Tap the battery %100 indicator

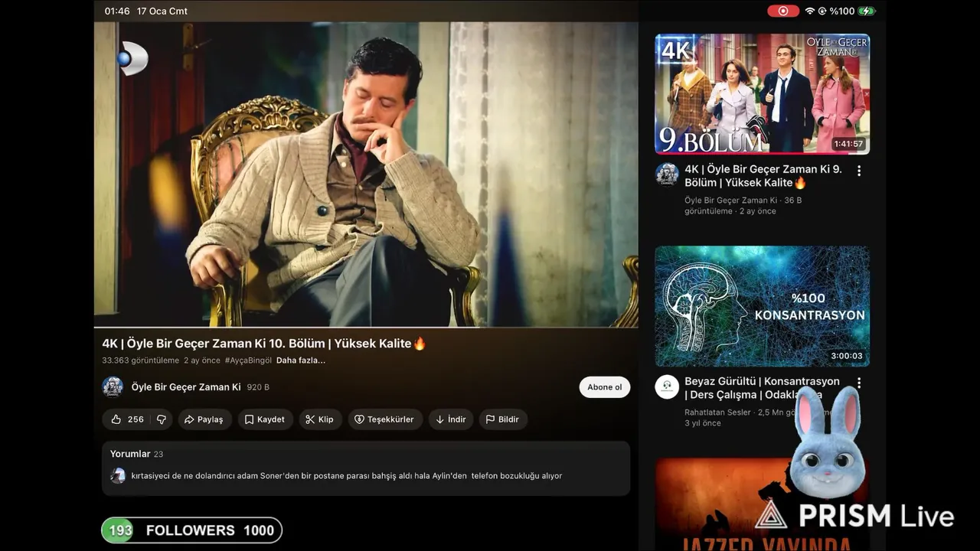coord(852,11)
